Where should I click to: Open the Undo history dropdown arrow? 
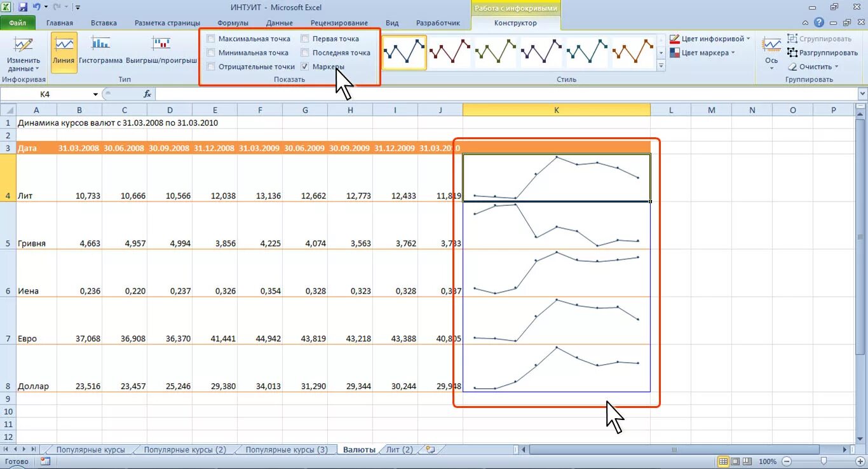[x=45, y=8]
